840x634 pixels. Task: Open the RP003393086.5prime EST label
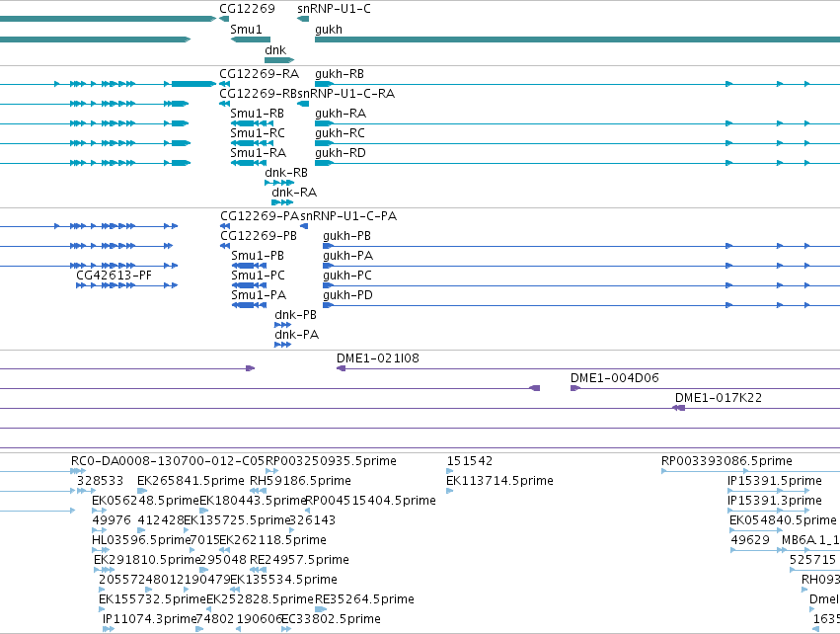click(726, 461)
